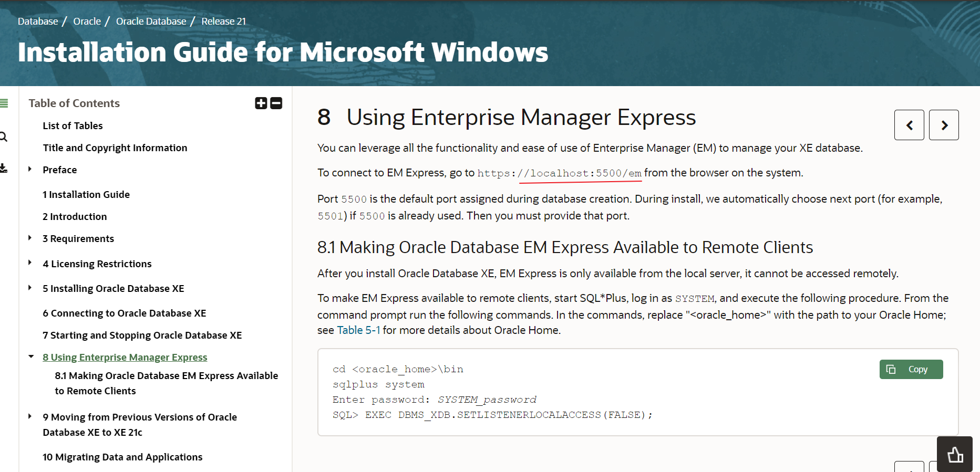Go to next page arrow
Viewport: 980px width, 472px height.
pyautogui.click(x=944, y=125)
